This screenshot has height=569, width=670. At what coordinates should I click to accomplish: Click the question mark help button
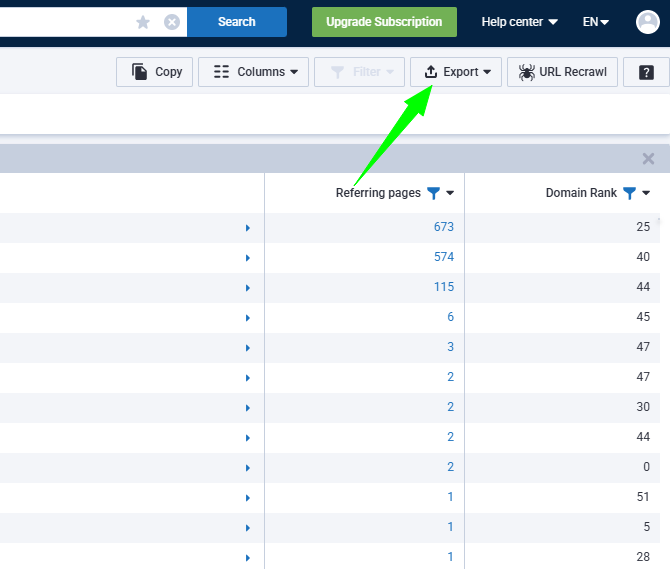click(x=646, y=72)
